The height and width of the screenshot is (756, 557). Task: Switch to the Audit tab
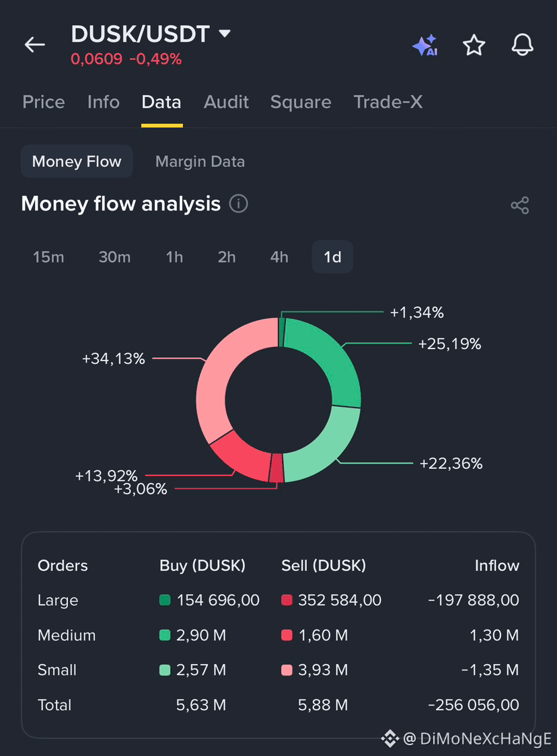(x=226, y=102)
